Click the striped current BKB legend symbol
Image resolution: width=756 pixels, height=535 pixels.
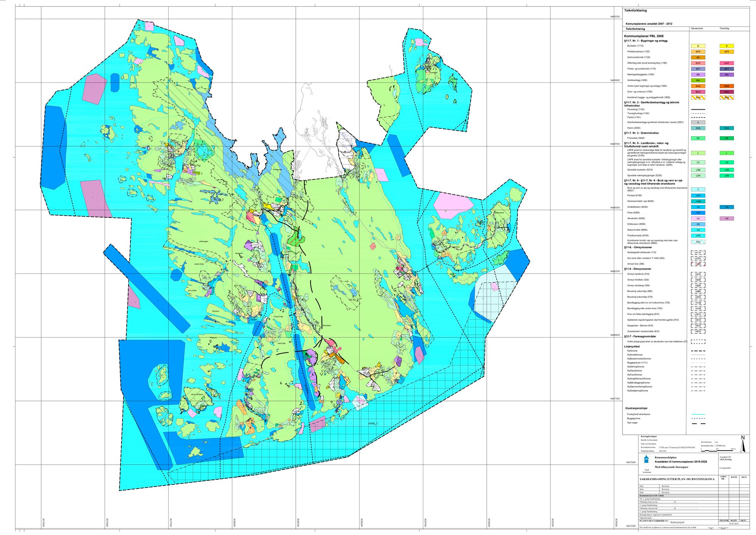pos(698,98)
